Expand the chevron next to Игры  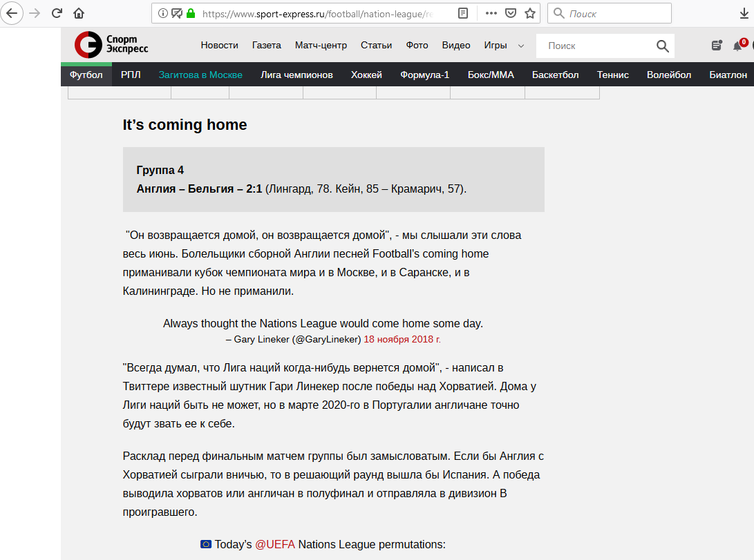(x=520, y=46)
